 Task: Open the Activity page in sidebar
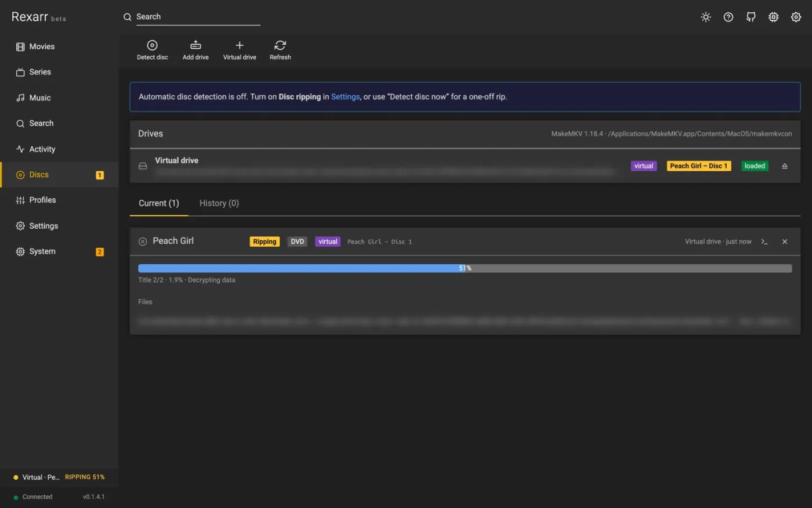coord(59,149)
